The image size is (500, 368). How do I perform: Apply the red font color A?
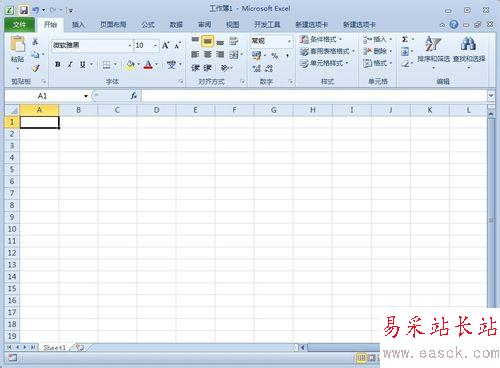tap(148, 64)
